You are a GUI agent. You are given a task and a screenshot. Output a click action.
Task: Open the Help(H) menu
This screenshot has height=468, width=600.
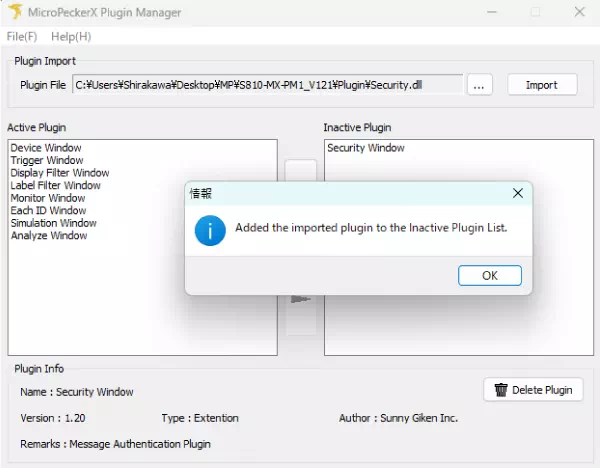click(71, 36)
